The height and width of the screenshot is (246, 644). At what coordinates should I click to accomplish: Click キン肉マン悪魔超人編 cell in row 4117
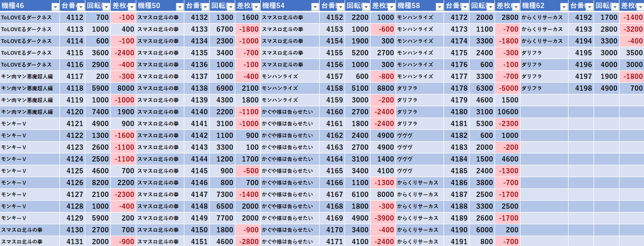[30, 76]
